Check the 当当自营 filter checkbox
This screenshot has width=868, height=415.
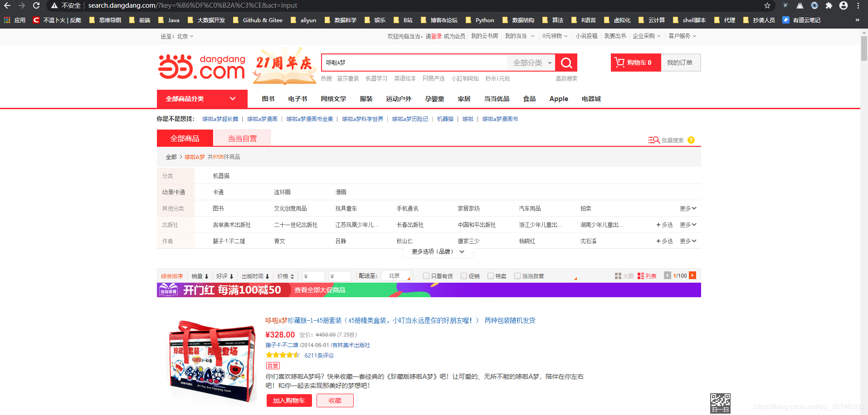517,276
